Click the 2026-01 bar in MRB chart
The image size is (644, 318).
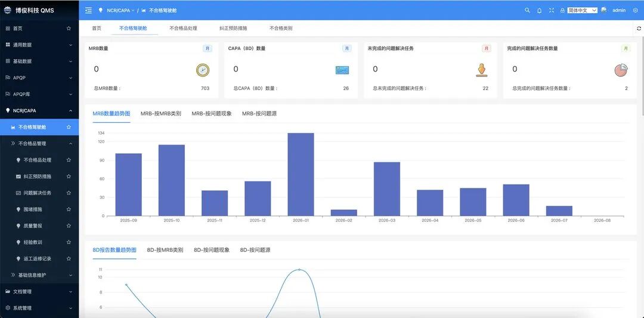(301, 174)
